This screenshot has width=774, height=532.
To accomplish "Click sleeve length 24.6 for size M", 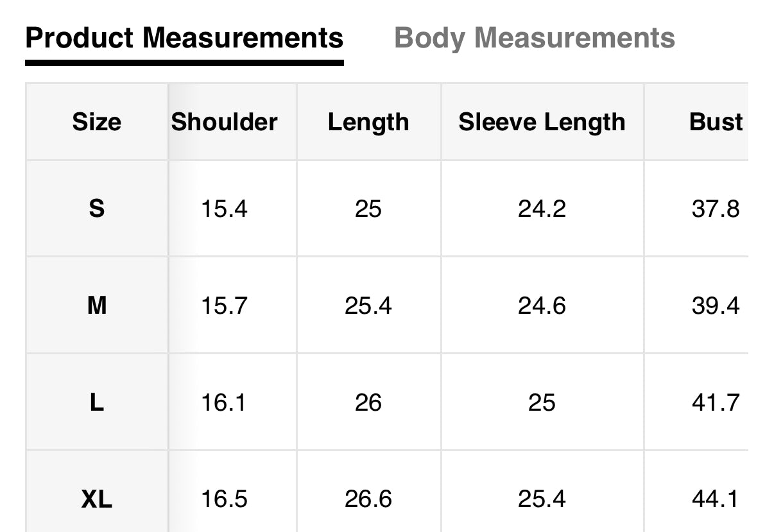I will 542,305.
